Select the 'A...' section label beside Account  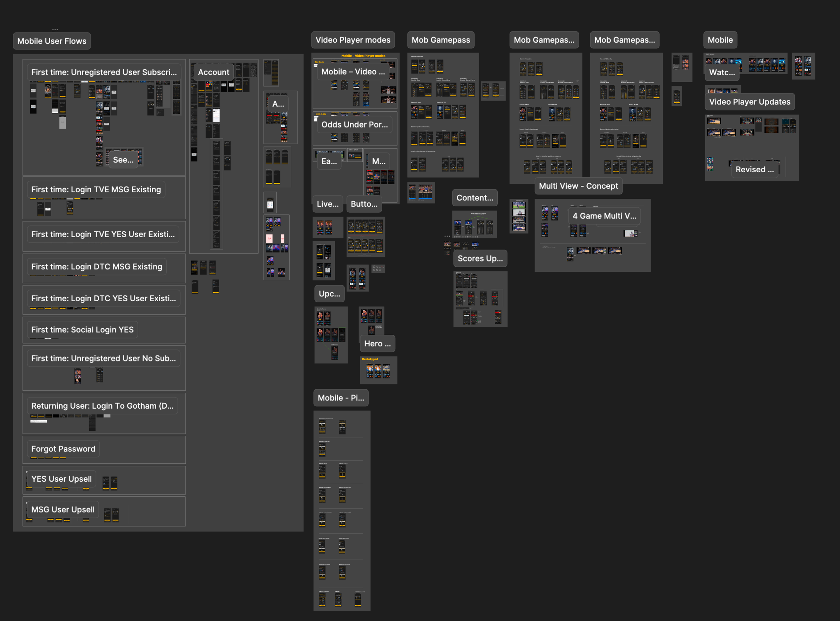click(x=278, y=104)
